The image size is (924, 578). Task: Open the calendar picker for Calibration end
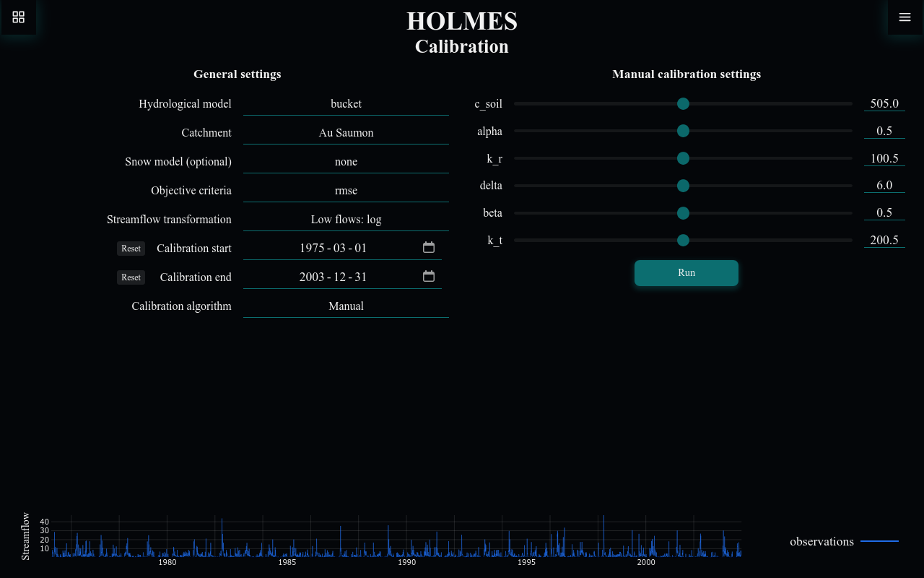click(x=428, y=276)
